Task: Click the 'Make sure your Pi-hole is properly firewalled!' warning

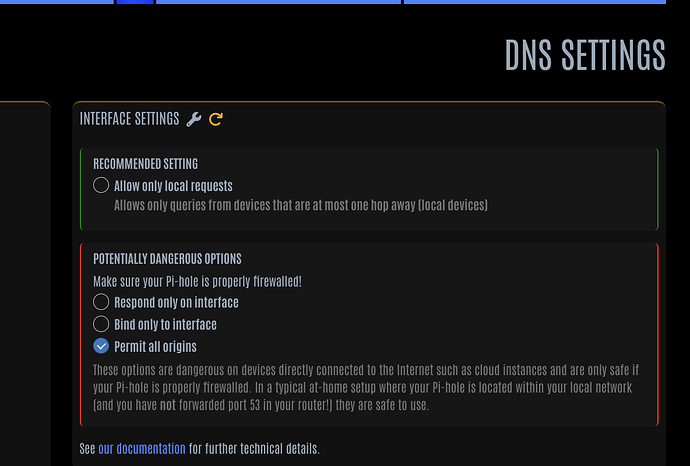Action: coord(197,281)
